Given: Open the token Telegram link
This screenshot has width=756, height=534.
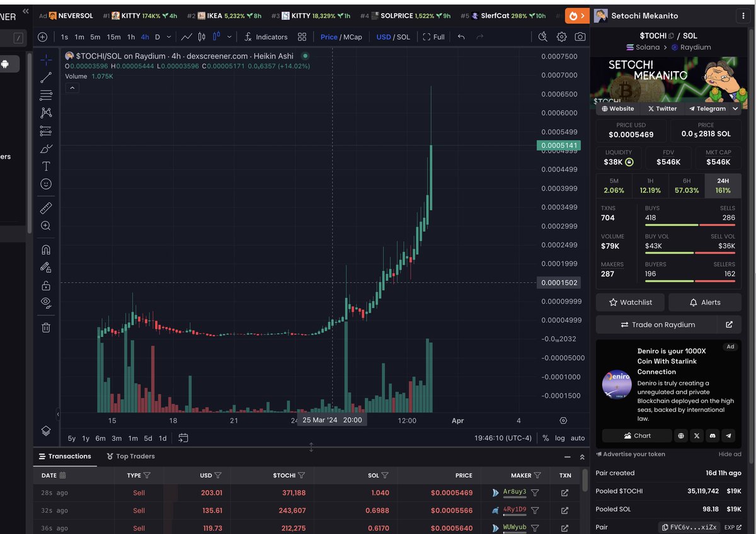Looking at the screenshot, I should pos(707,108).
